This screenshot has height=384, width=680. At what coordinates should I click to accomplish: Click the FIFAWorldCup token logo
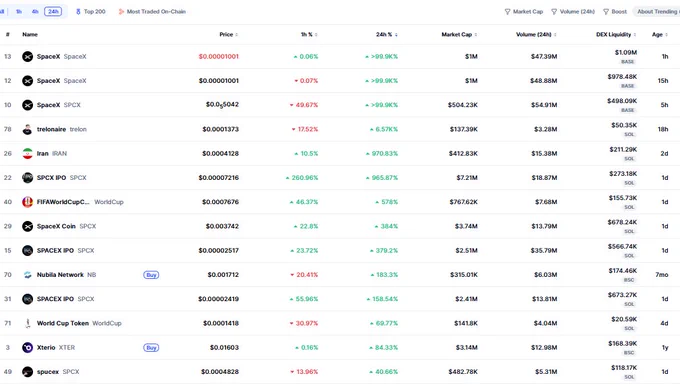(27, 202)
